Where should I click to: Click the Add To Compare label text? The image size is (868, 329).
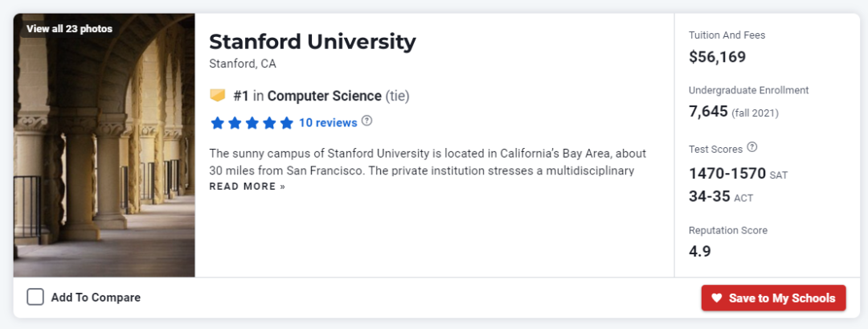96,298
